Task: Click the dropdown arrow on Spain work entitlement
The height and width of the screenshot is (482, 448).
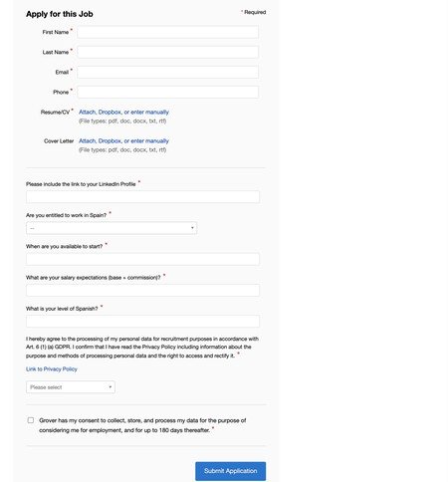Action: [x=192, y=228]
